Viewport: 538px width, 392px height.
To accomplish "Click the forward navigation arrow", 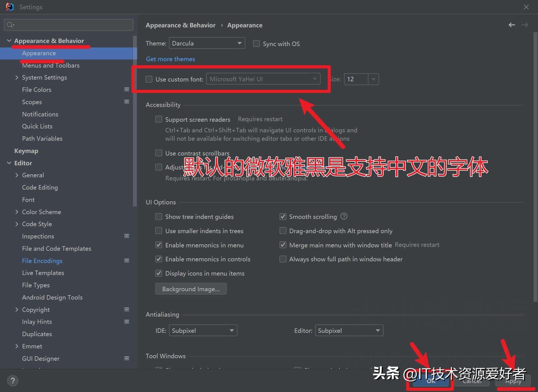I will click(x=525, y=25).
